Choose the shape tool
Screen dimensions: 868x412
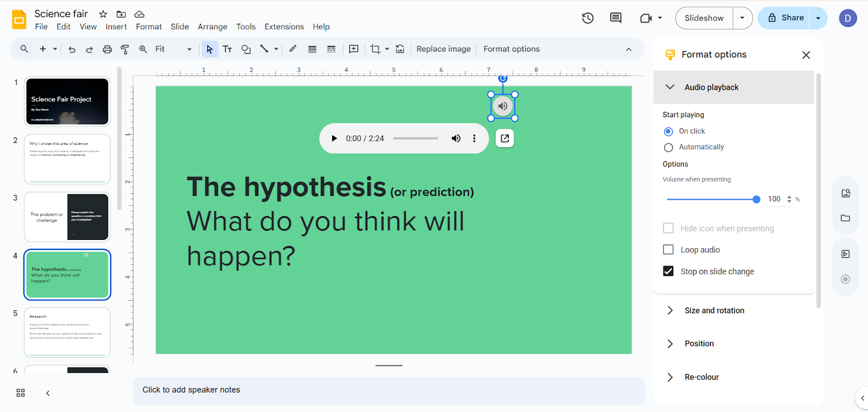246,49
